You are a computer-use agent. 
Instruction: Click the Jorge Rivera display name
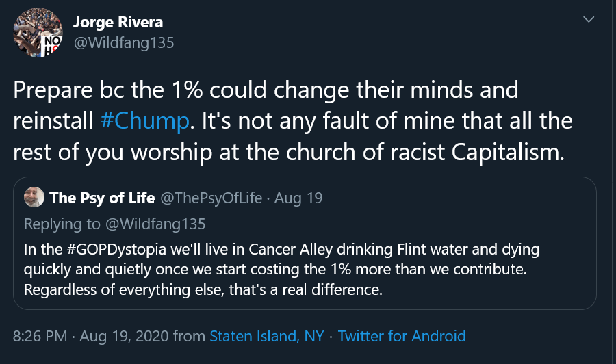tap(118, 21)
